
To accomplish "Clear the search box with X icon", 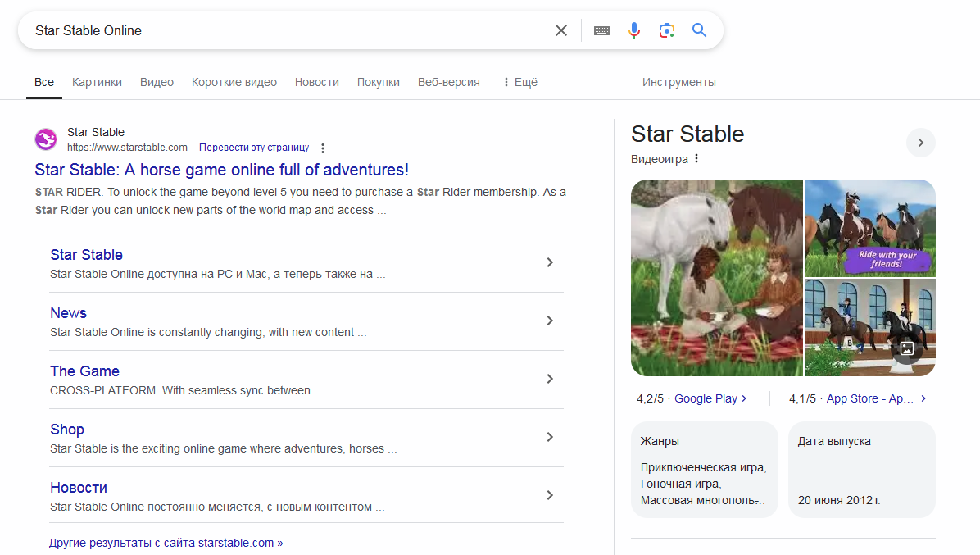I will tap(561, 30).
